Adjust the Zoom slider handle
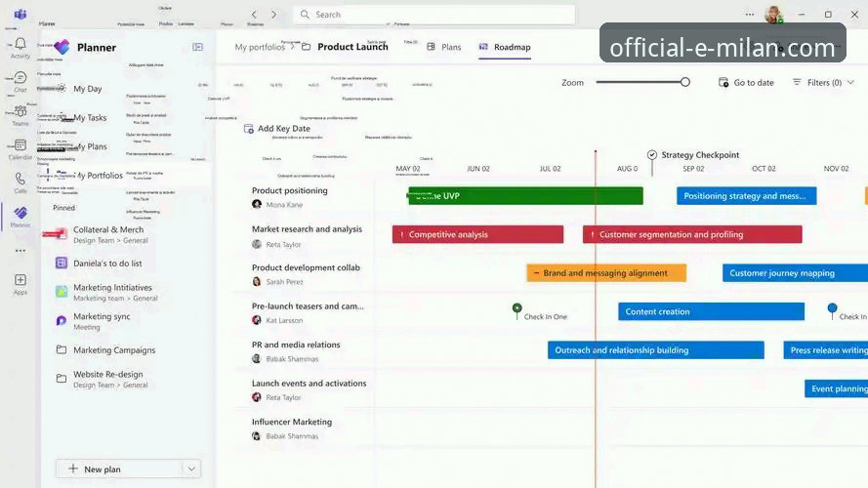Screen dimensions: 868x488 tap(685, 83)
